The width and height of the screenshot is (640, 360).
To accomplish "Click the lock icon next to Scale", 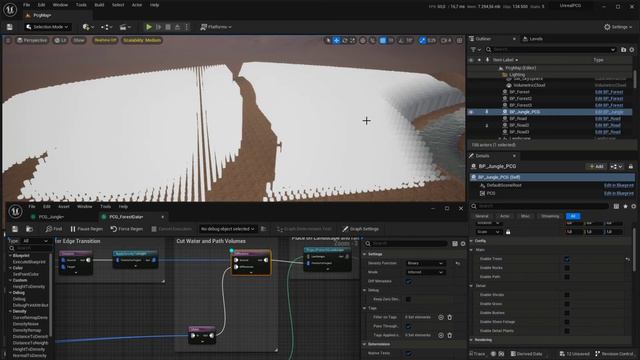I will [508, 232].
